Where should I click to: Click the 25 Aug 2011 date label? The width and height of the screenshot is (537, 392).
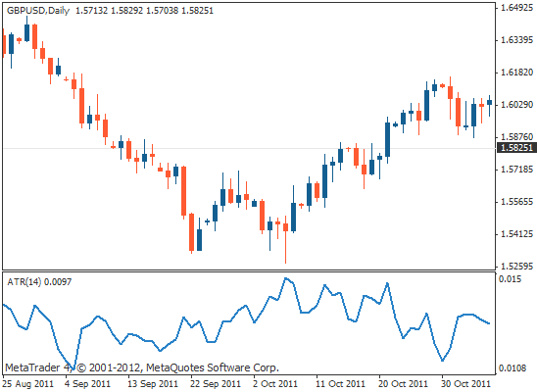28,384
